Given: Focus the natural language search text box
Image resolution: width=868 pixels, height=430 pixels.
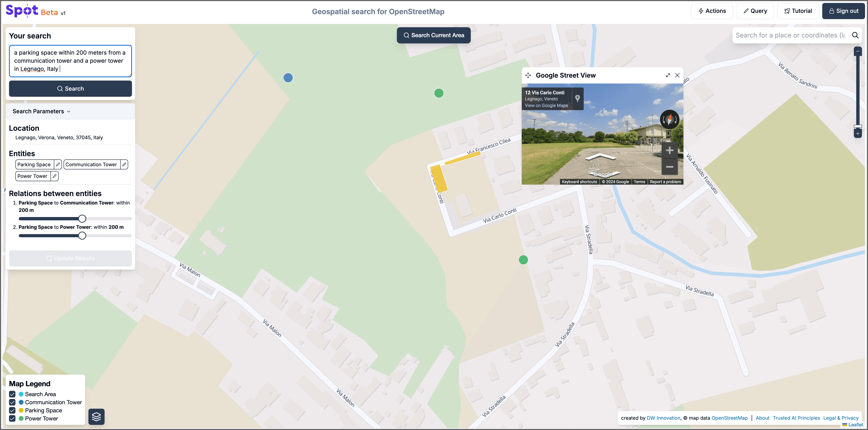Looking at the screenshot, I should coord(70,61).
